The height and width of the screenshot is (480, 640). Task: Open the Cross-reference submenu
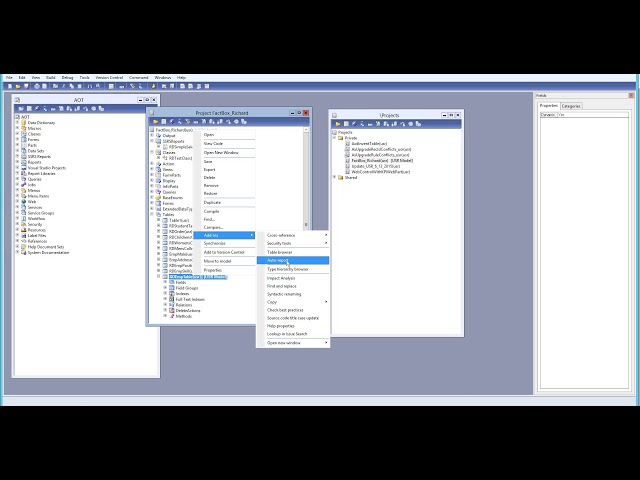tap(293, 235)
